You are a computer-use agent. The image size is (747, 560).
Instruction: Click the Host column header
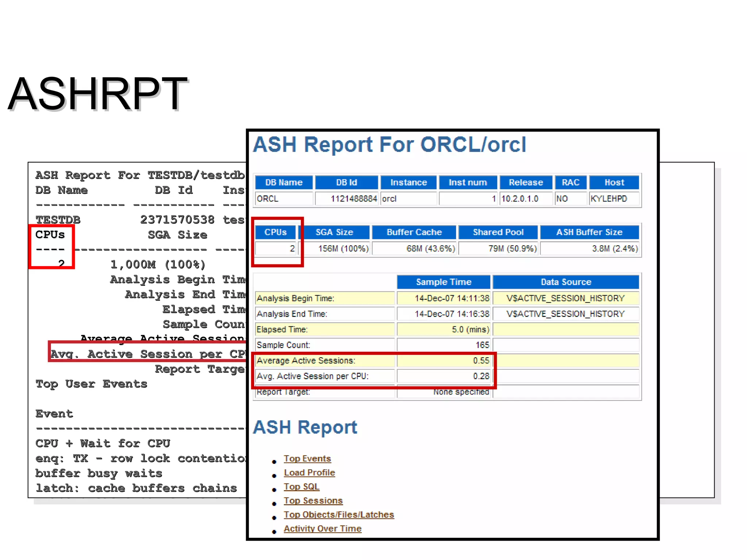[x=615, y=182]
